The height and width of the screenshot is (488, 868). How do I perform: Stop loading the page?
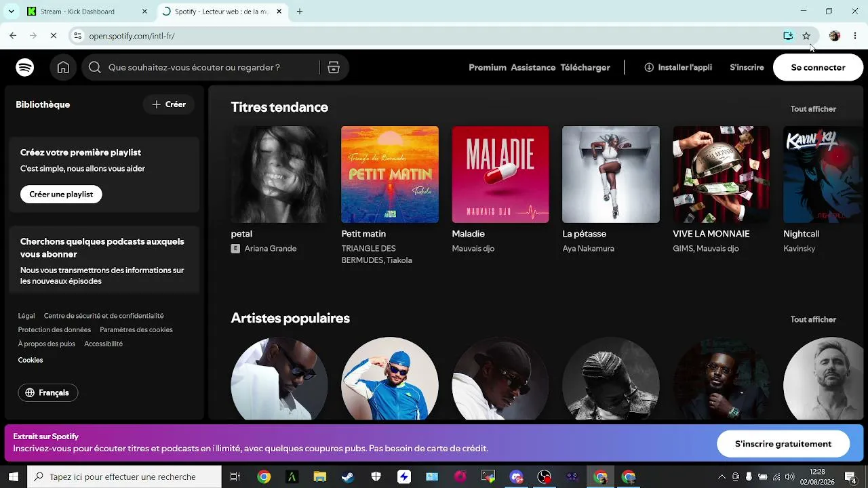(x=54, y=36)
